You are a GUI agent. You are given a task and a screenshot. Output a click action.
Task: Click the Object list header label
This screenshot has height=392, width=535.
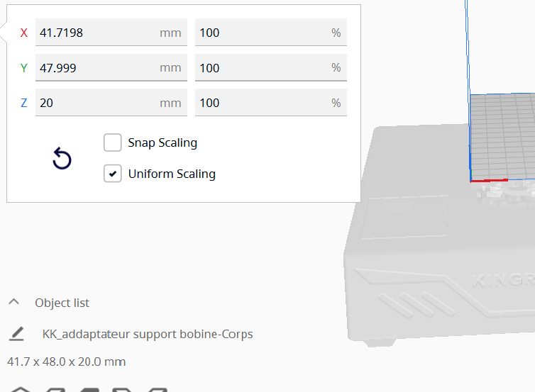pos(62,303)
